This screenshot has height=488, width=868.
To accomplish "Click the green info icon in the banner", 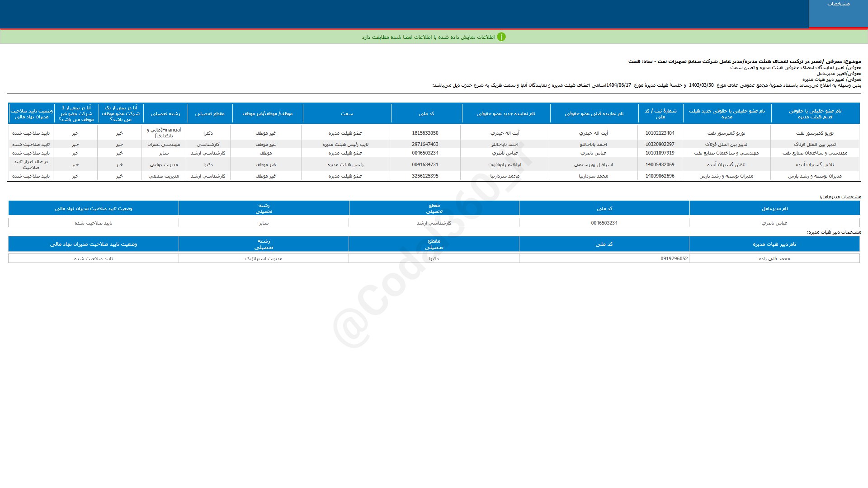I will (501, 37).
